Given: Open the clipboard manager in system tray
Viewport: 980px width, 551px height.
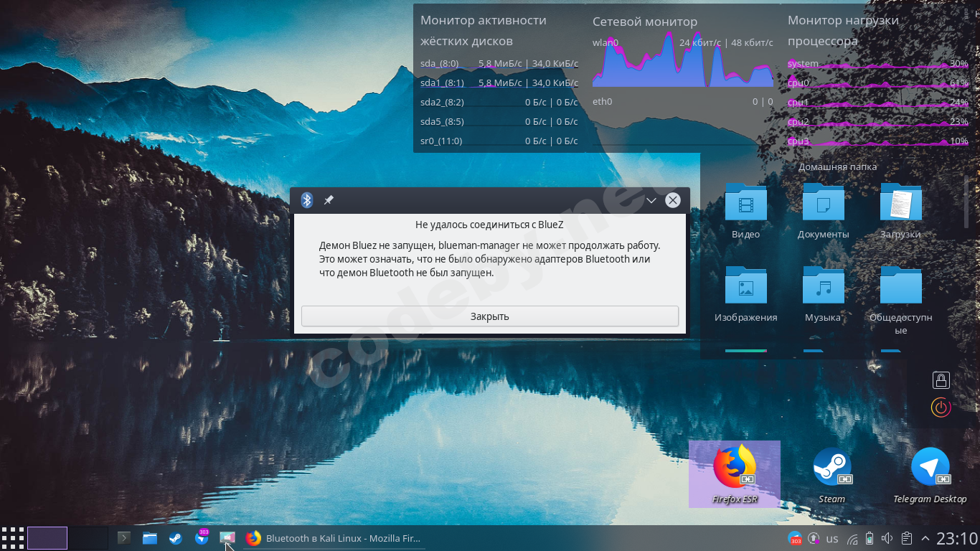Looking at the screenshot, I should (907, 538).
